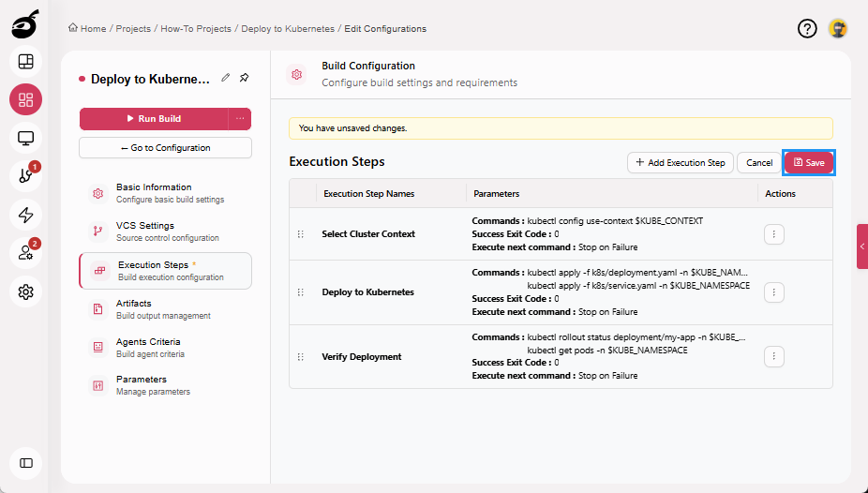
Task: Click Basic Information gear icon
Action: point(98,193)
